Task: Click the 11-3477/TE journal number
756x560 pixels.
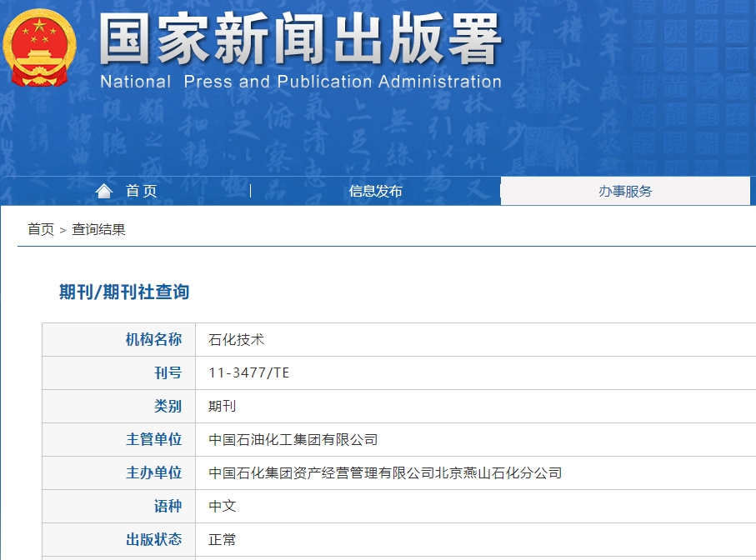Action: pos(248,373)
